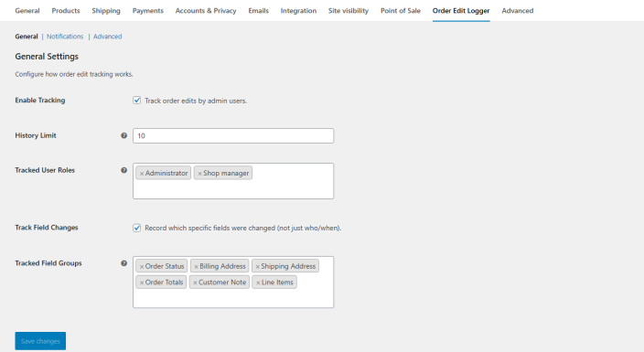Click the Track Field Changes field label
Screen dimensions: 644x352
47,228
